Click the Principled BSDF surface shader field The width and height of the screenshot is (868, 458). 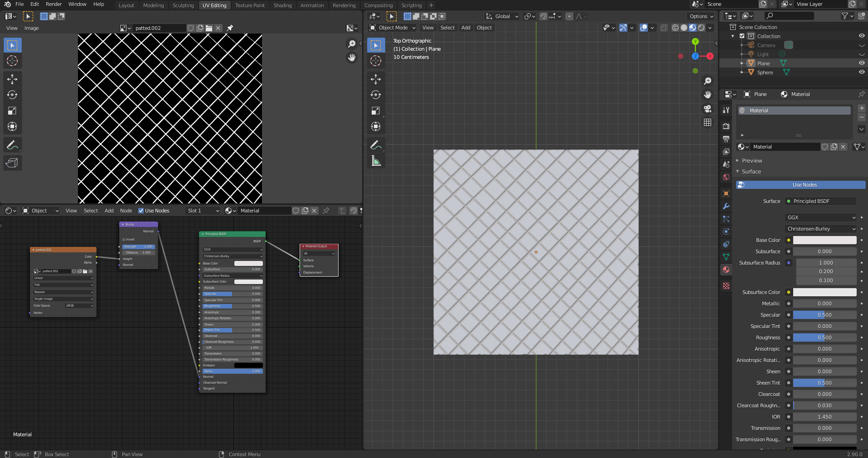pyautogui.click(x=820, y=201)
